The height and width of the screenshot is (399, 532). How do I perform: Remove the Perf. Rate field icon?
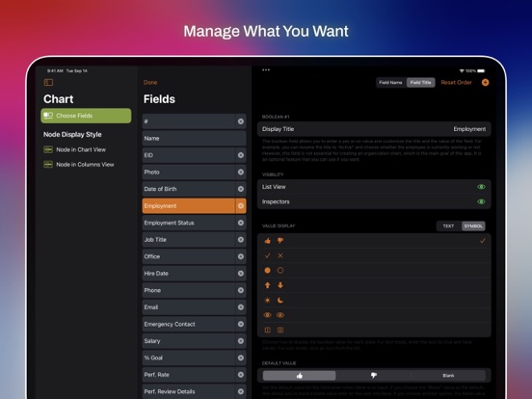point(241,375)
